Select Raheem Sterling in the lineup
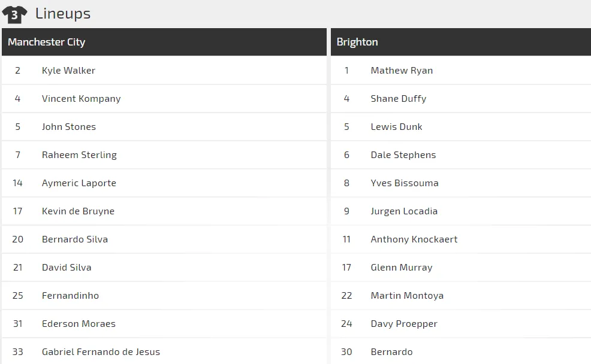 [x=79, y=155]
